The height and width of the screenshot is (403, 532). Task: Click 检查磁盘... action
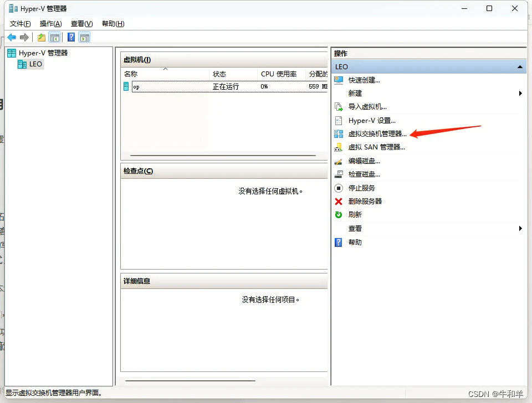[364, 174]
